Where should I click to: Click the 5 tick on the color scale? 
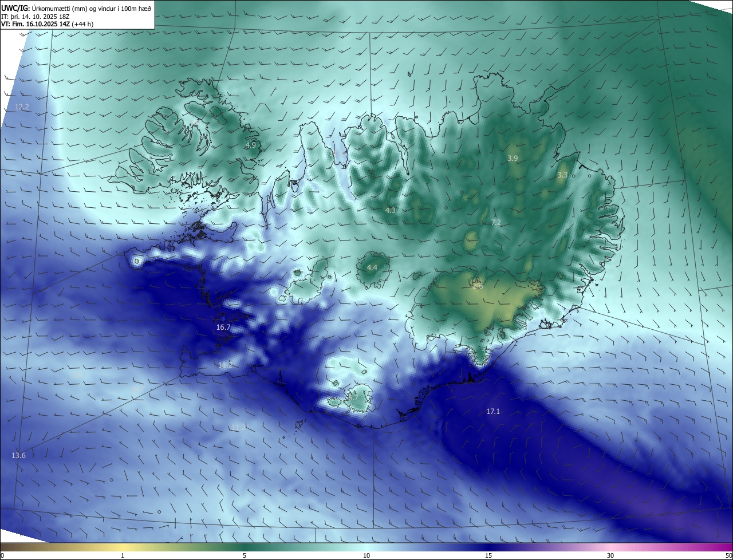coord(245,555)
